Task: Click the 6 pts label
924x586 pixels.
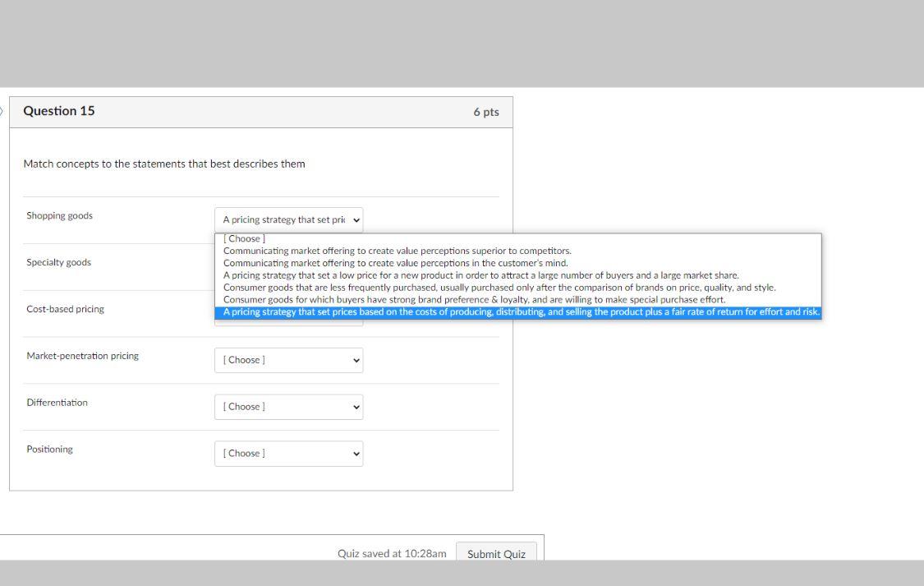Action: click(x=486, y=112)
